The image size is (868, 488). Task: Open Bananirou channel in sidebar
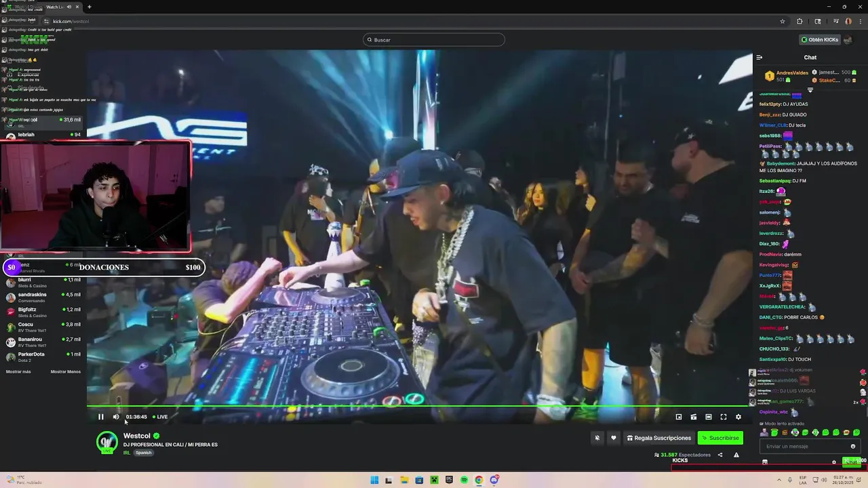click(42, 341)
